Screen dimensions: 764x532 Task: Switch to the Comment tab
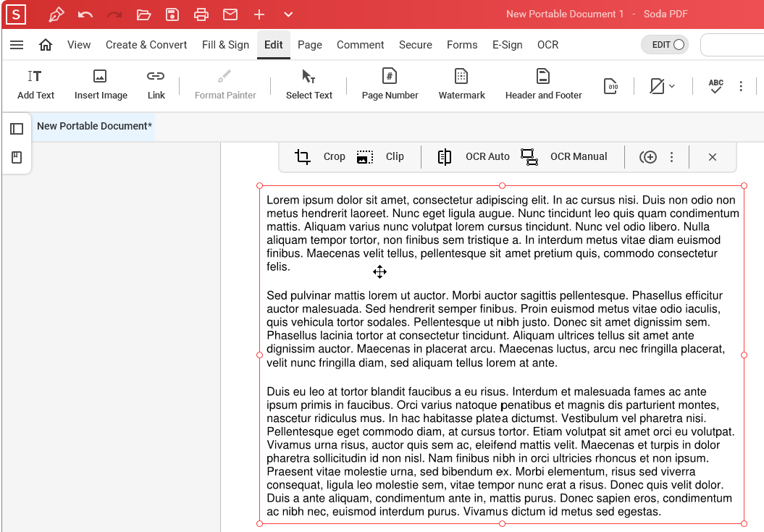[360, 45]
